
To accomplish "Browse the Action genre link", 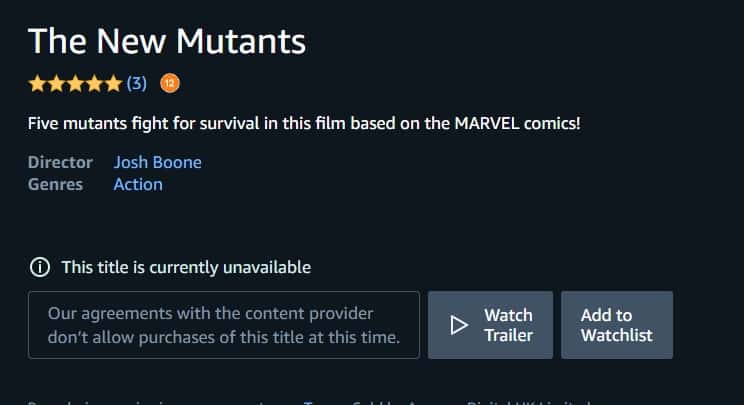I will pos(138,184).
